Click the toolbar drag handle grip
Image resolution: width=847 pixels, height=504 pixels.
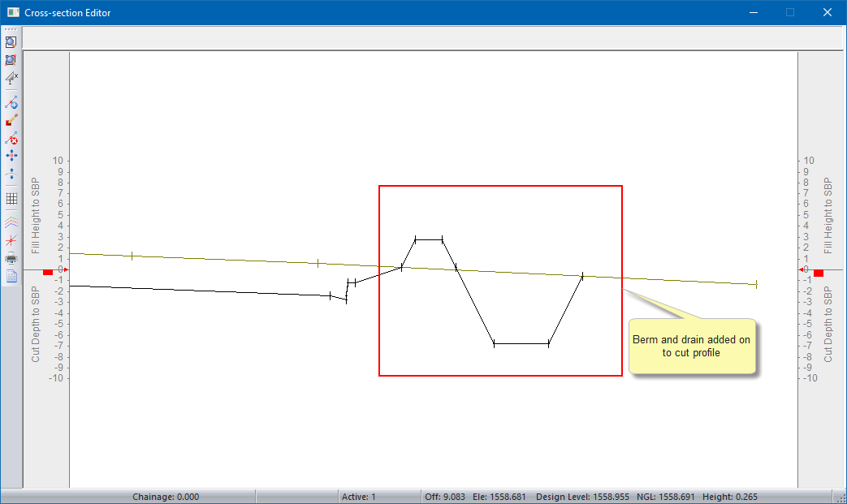11,29
